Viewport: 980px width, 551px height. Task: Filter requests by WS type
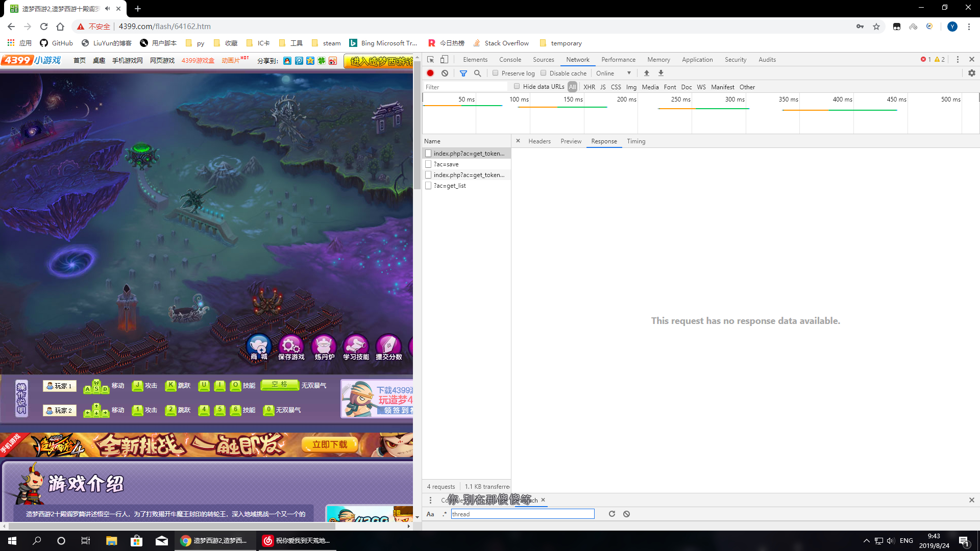[701, 87]
